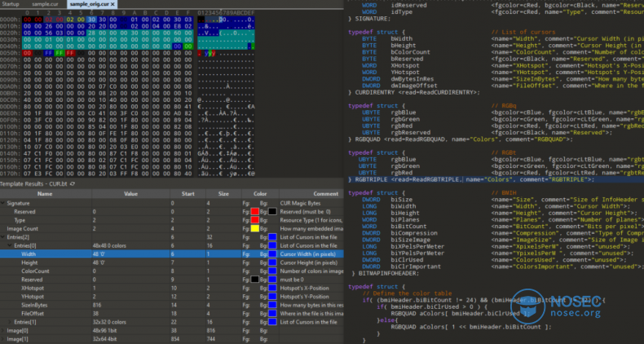Pick the blue Bg swatch in the Height row

tap(273, 262)
